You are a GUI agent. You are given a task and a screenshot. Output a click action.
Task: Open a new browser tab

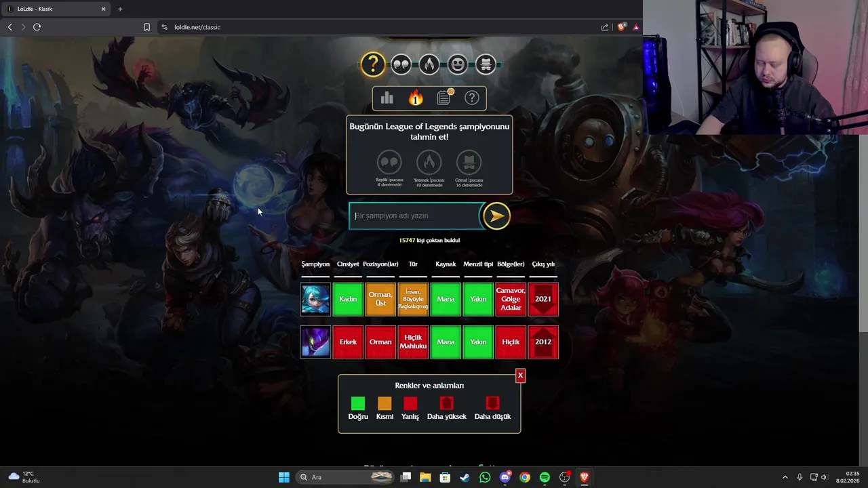click(x=120, y=9)
